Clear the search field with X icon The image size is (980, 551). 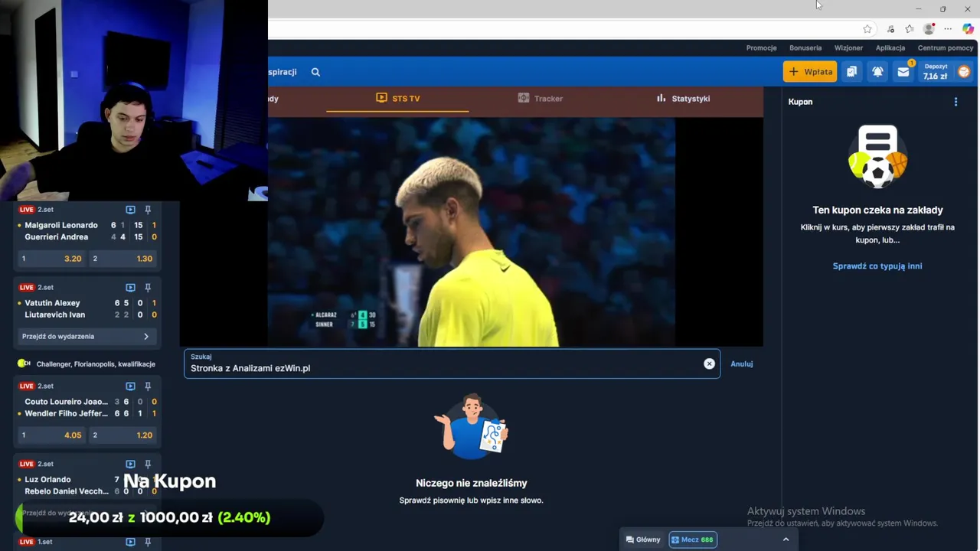point(709,364)
